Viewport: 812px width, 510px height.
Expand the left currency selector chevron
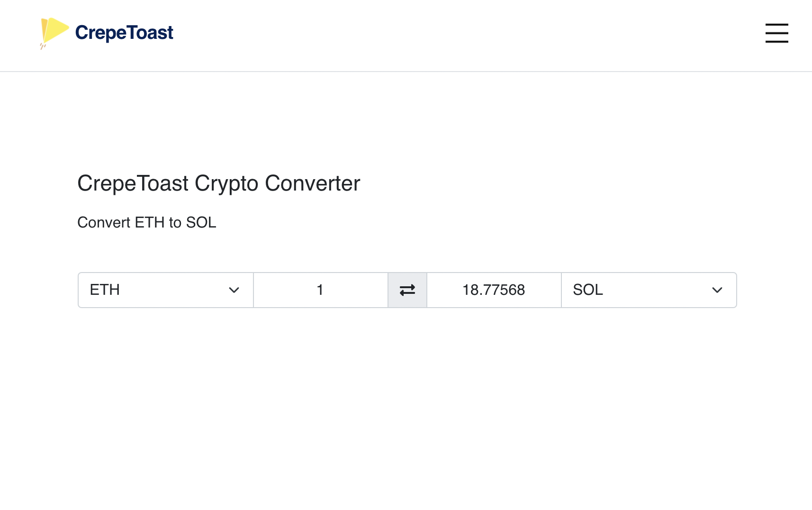233,290
